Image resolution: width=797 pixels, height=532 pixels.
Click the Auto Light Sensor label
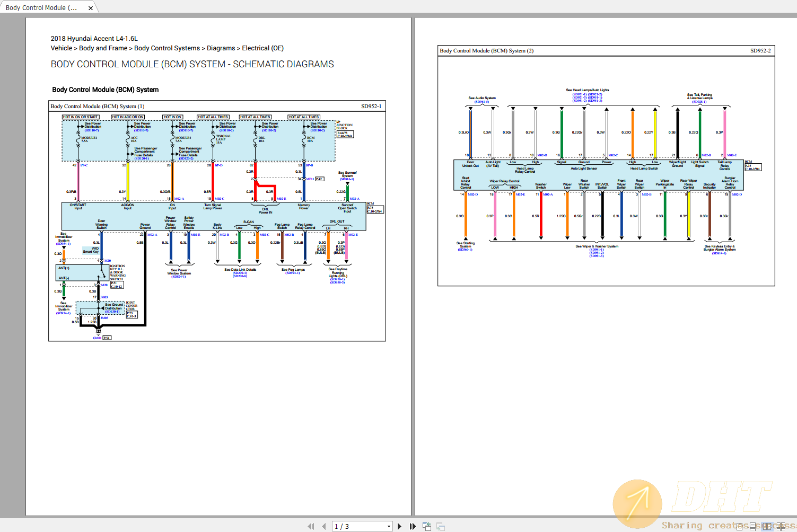pos(584,169)
